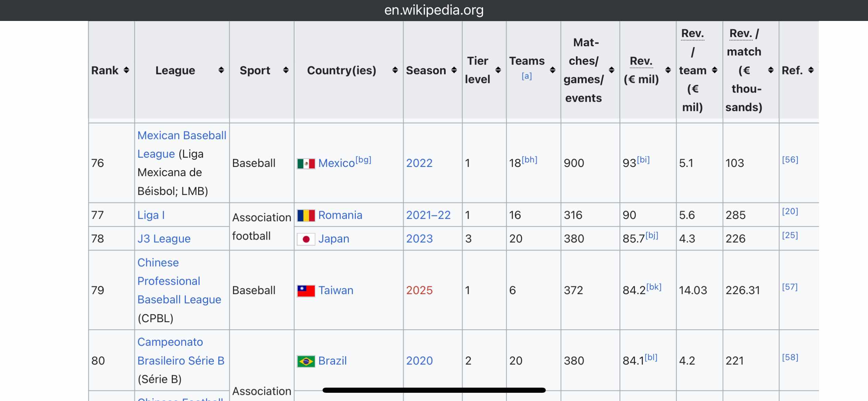
Task: Sort by Rev. (€ mil) arrows
Action: pos(668,70)
